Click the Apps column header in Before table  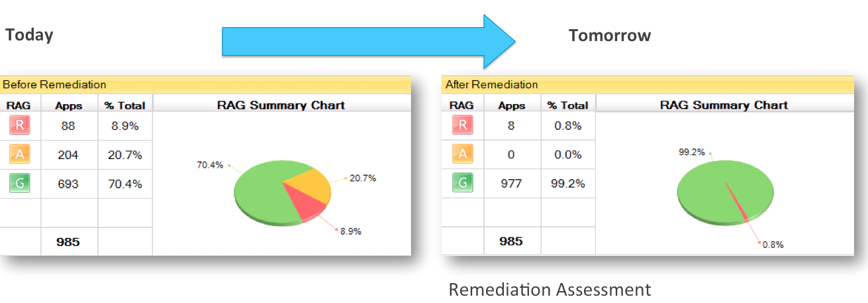pyautogui.click(x=69, y=105)
